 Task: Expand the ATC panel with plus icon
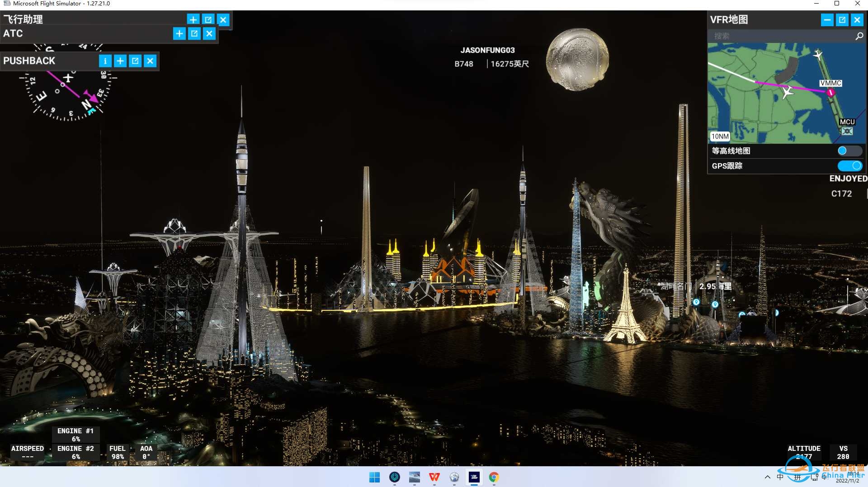click(179, 33)
